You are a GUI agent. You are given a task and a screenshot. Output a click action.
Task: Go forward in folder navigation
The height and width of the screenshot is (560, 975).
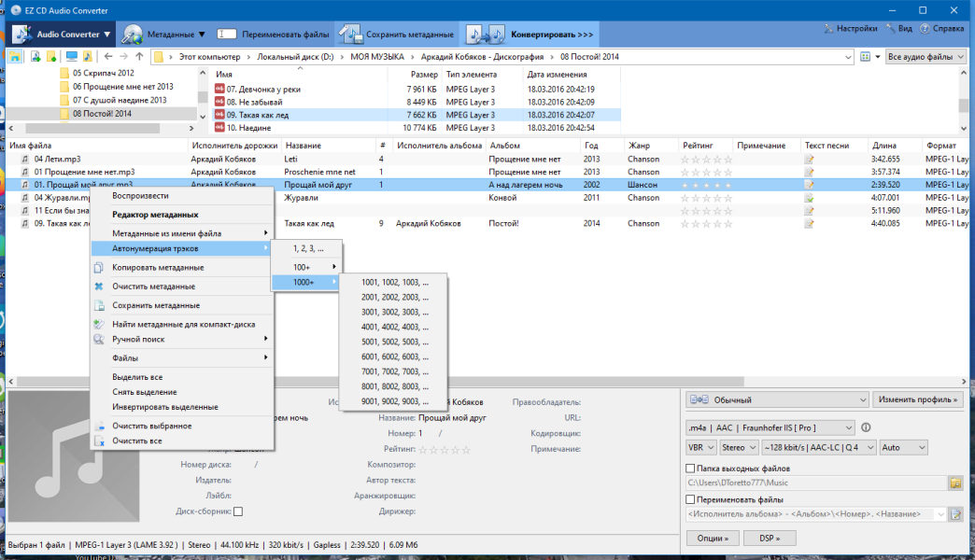(x=123, y=57)
